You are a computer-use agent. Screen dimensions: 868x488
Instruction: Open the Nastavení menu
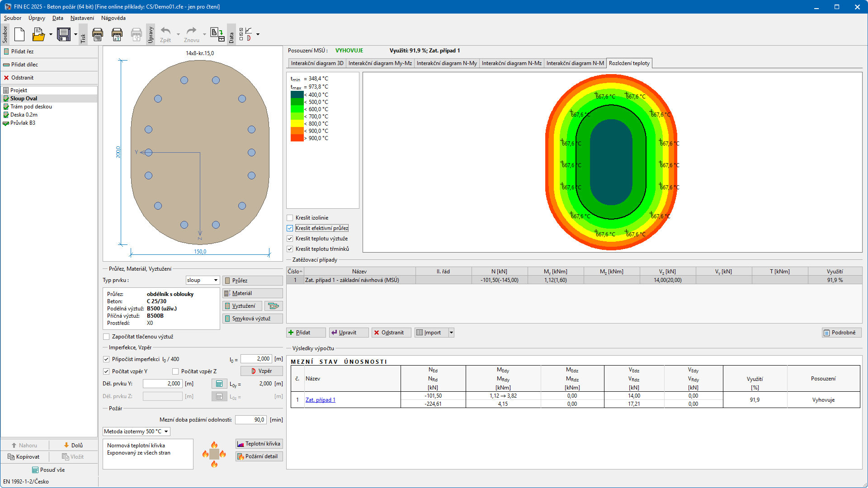click(x=82, y=18)
